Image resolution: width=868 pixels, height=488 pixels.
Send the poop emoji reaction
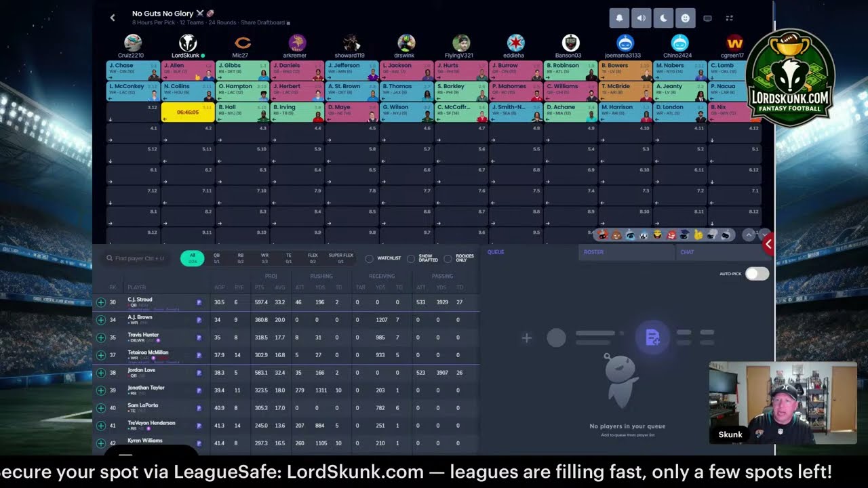617,235
